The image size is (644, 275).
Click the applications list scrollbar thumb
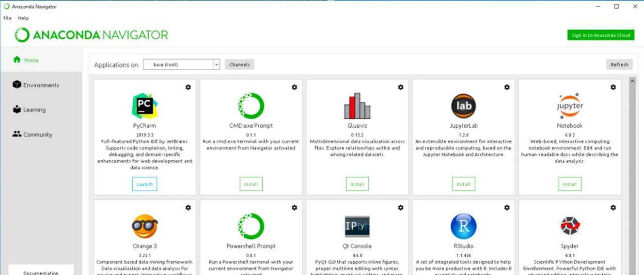[x=632, y=180]
